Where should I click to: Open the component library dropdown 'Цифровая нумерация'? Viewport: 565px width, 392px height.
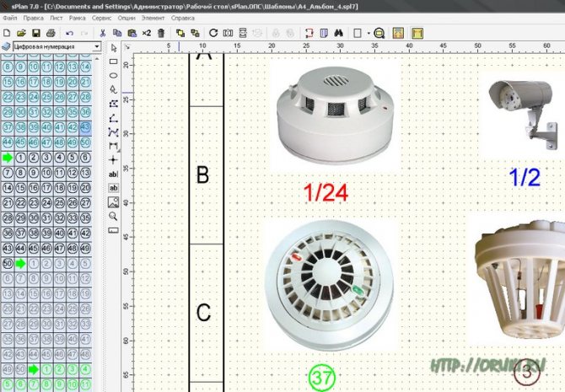tap(51, 46)
